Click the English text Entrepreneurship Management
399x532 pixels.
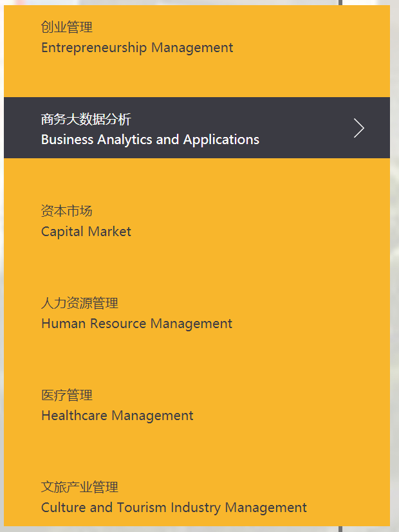tap(136, 48)
